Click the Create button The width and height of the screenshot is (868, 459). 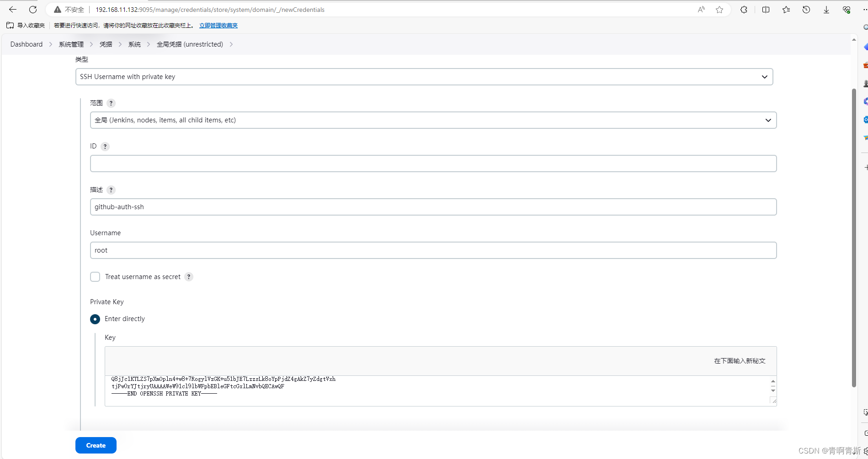pos(96,445)
